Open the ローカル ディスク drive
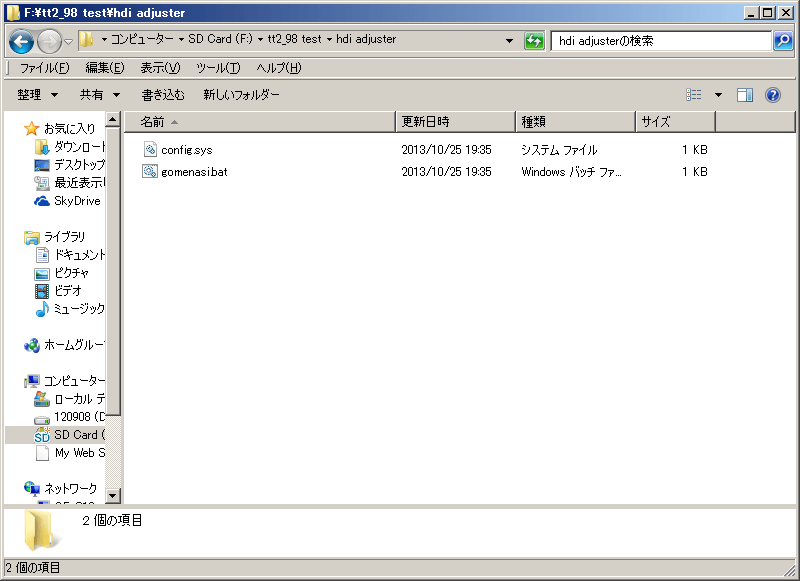Screen dimensions: 800x581 (79, 399)
